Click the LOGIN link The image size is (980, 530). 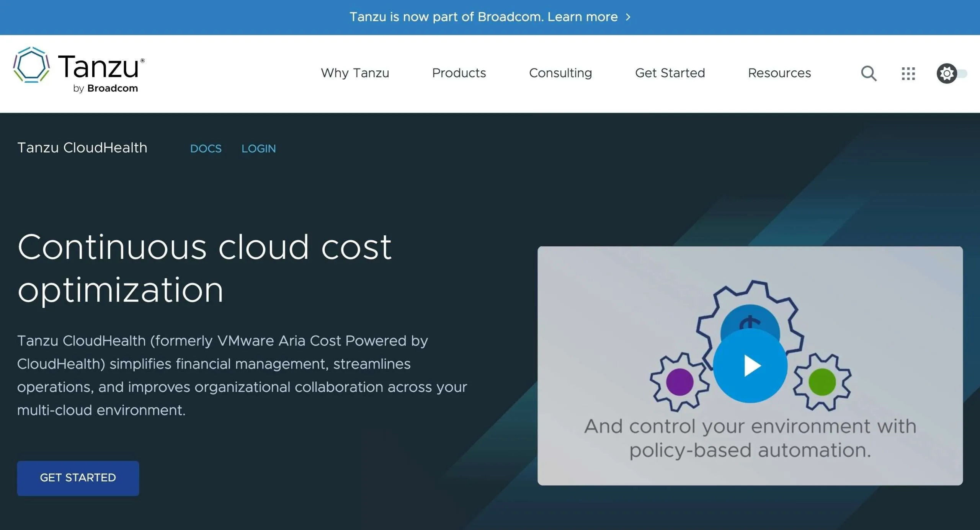pos(258,148)
